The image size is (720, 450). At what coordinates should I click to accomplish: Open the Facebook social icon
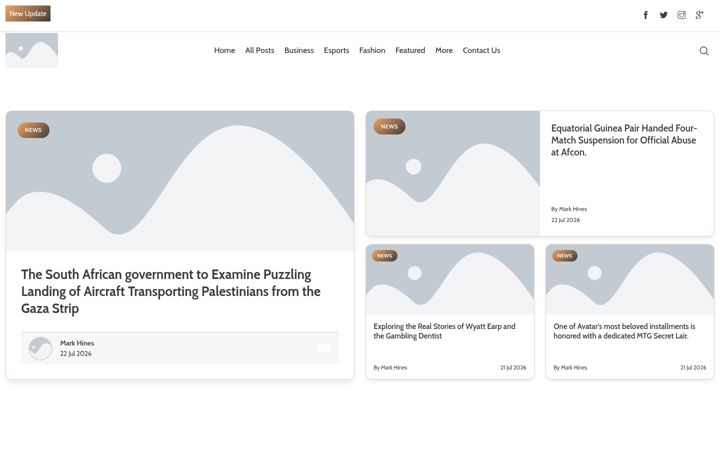[x=646, y=15]
